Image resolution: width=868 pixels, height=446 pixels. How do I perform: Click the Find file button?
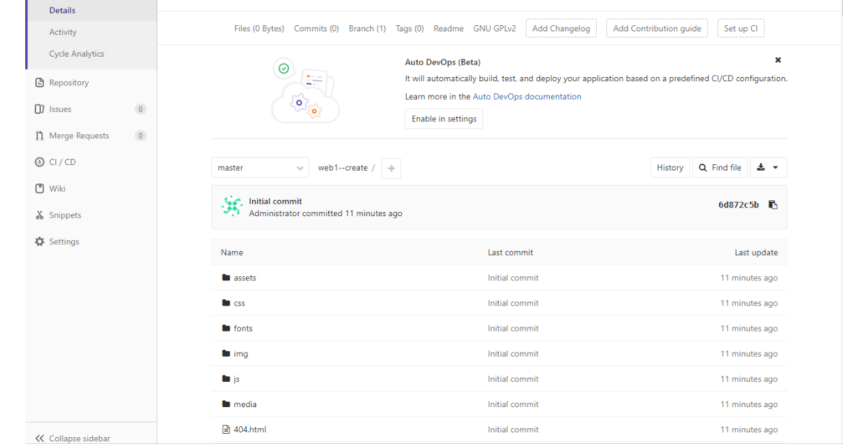[x=720, y=168]
